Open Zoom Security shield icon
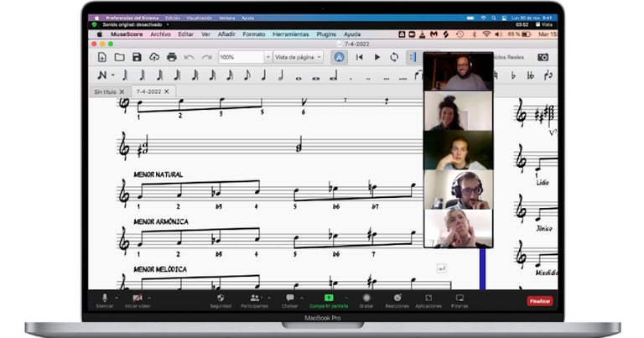The height and width of the screenshot is (338, 644). (221, 299)
